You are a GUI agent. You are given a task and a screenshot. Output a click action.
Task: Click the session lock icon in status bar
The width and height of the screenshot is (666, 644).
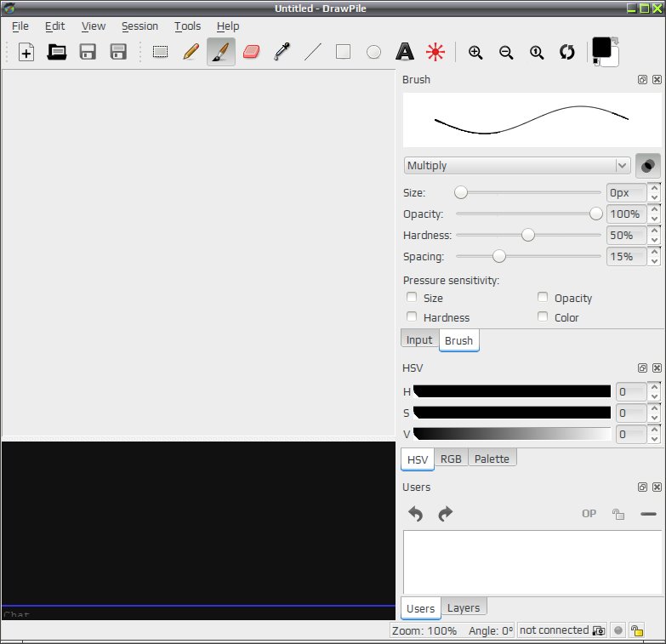pos(637,630)
